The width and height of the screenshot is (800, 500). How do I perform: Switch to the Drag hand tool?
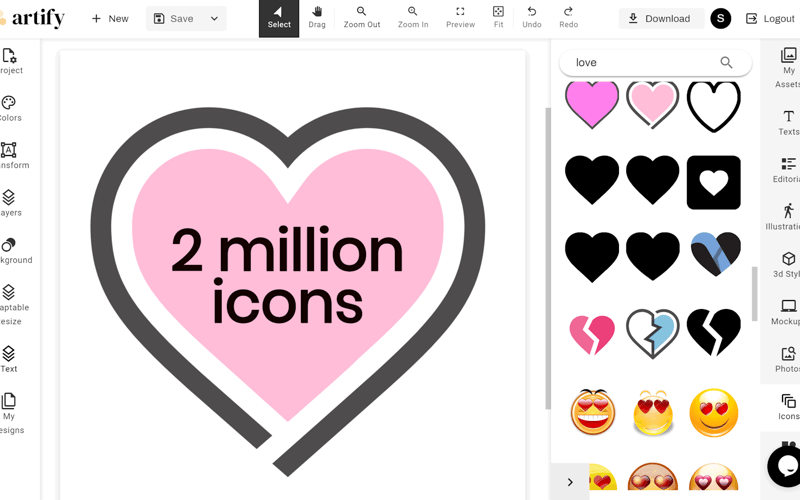(317, 18)
